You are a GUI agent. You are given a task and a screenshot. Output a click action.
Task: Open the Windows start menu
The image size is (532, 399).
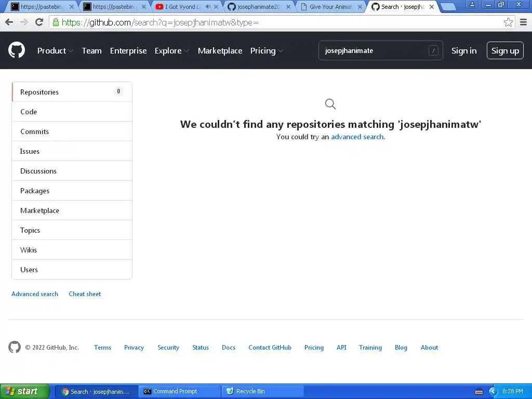pos(24,392)
